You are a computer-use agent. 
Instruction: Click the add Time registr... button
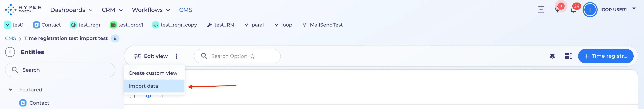point(605,56)
